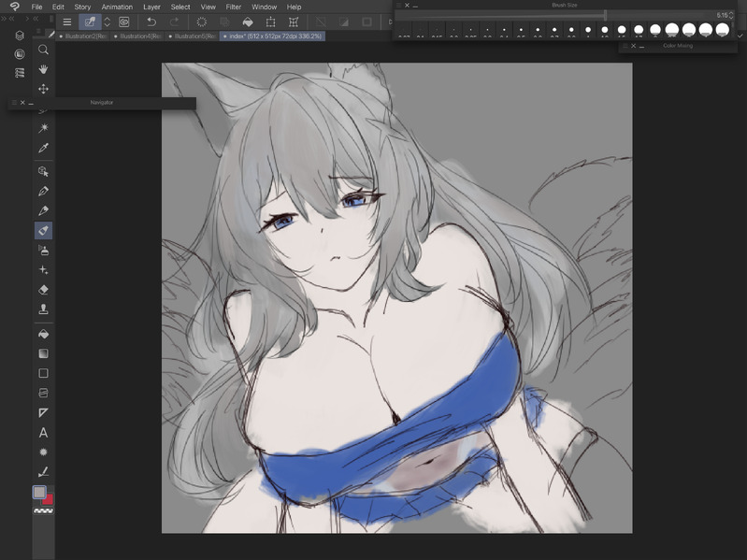747x560 pixels.
Task: Open the Animation menu
Action: [x=117, y=7]
